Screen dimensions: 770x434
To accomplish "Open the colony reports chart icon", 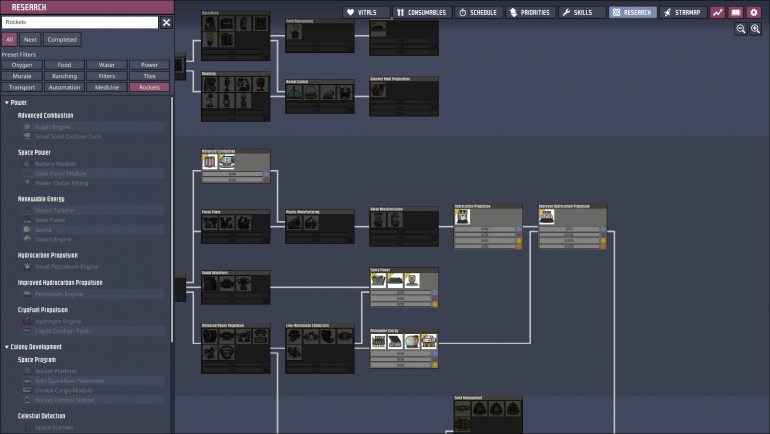I will click(717, 12).
